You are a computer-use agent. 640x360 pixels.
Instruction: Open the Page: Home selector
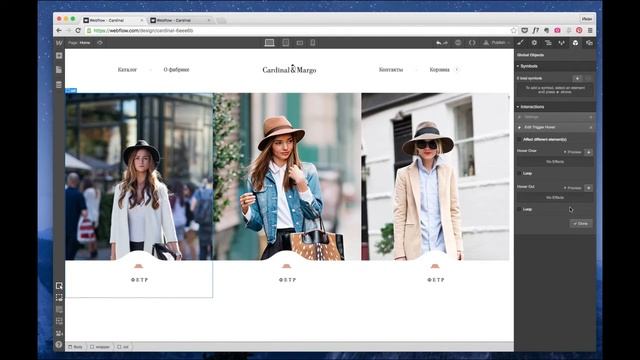[80, 43]
